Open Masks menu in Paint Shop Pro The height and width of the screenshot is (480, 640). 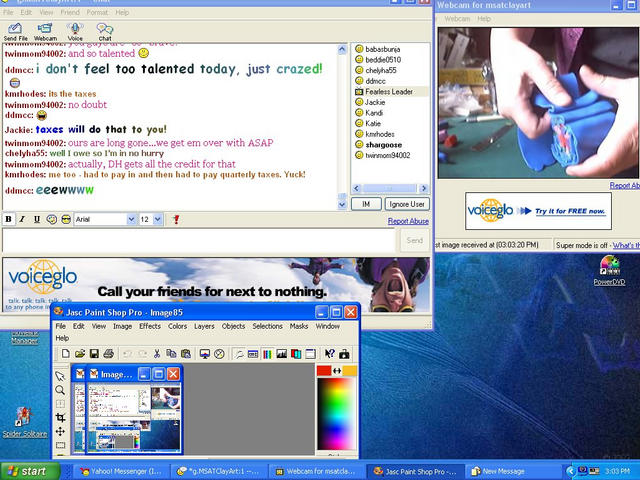click(299, 326)
